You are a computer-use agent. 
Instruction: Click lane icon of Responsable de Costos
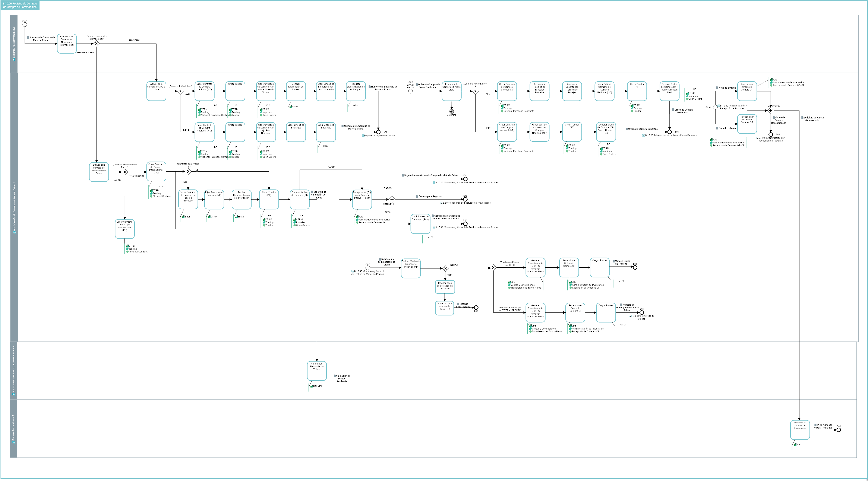coord(14,442)
